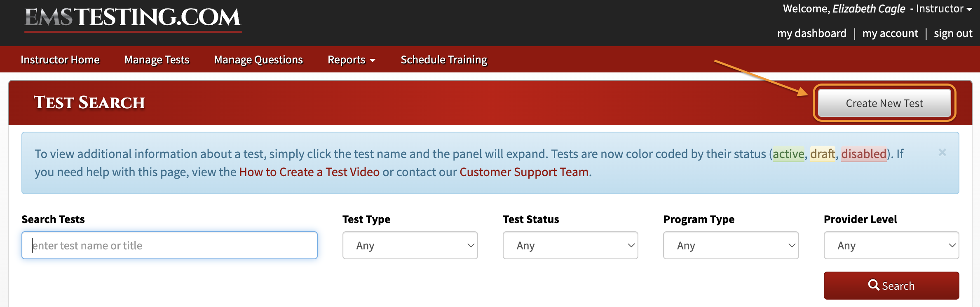Focus the Search Tests input field
Image resolution: width=980 pixels, height=307 pixels.
169,245
